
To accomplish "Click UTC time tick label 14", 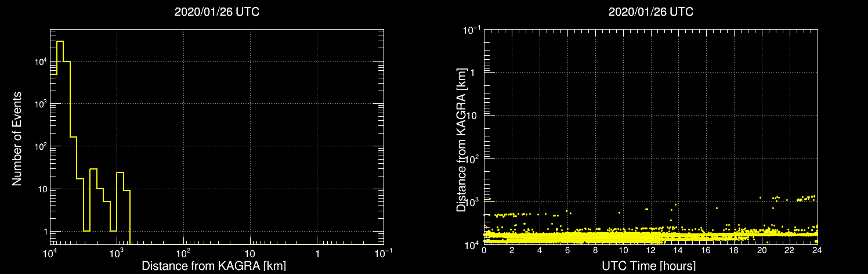I will pyautogui.click(x=678, y=250).
